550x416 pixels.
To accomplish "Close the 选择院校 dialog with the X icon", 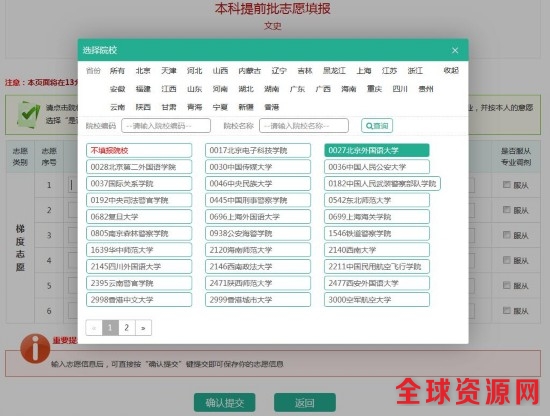I will [x=455, y=51].
